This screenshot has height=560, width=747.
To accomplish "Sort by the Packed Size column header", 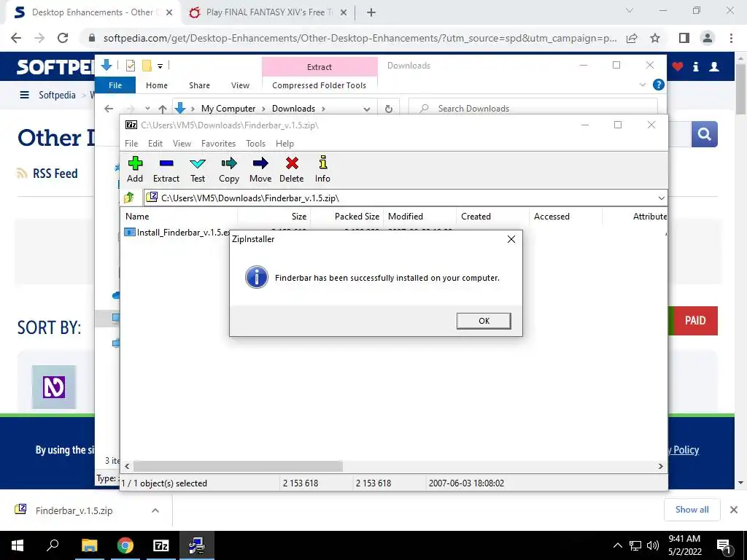I will click(x=347, y=216).
